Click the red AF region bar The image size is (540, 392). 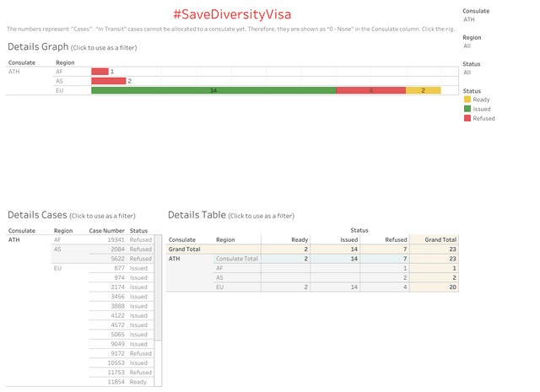click(x=100, y=72)
